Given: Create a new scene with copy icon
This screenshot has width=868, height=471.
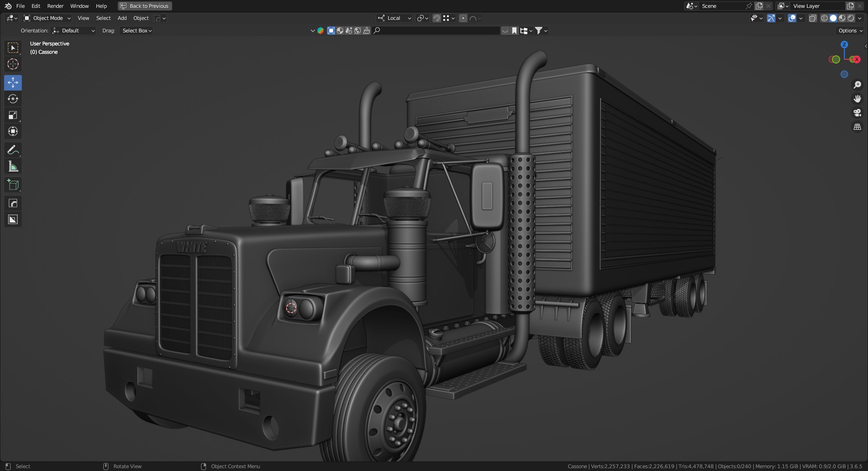Looking at the screenshot, I should [x=759, y=6].
